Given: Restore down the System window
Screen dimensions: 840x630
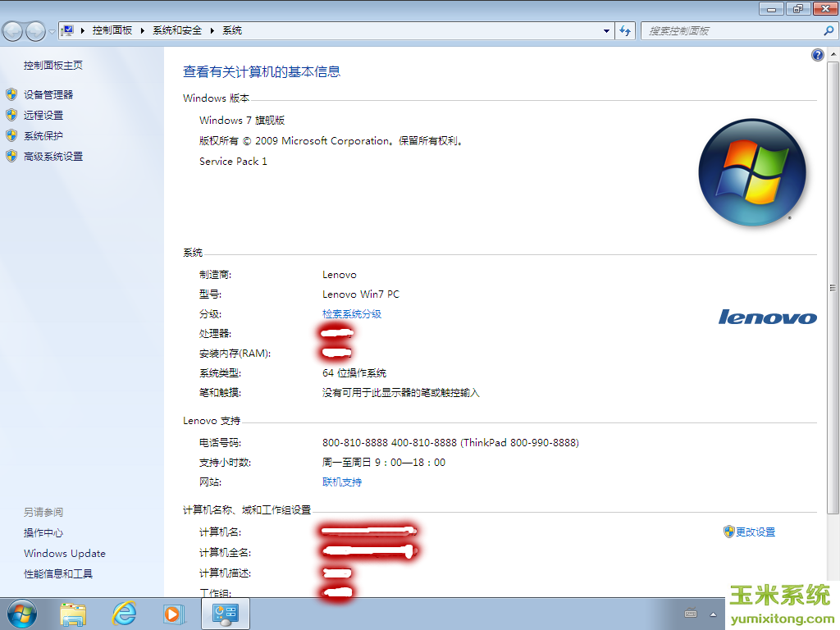Looking at the screenshot, I should coord(798,8).
